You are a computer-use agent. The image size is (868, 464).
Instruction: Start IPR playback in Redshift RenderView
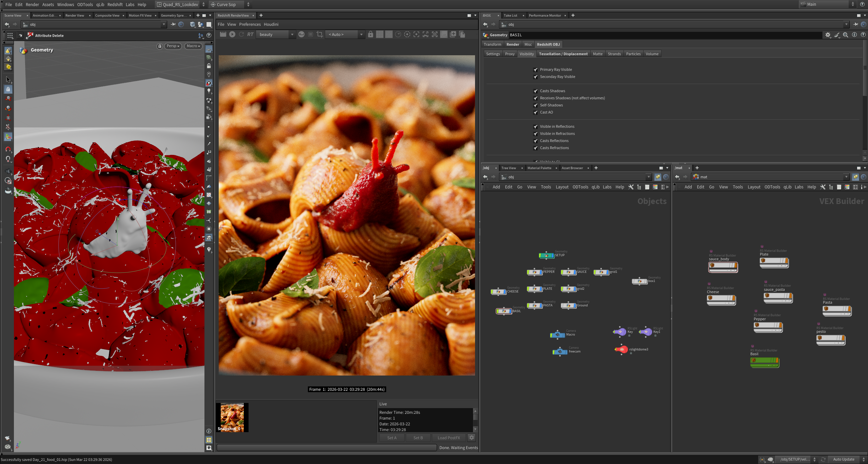232,34
